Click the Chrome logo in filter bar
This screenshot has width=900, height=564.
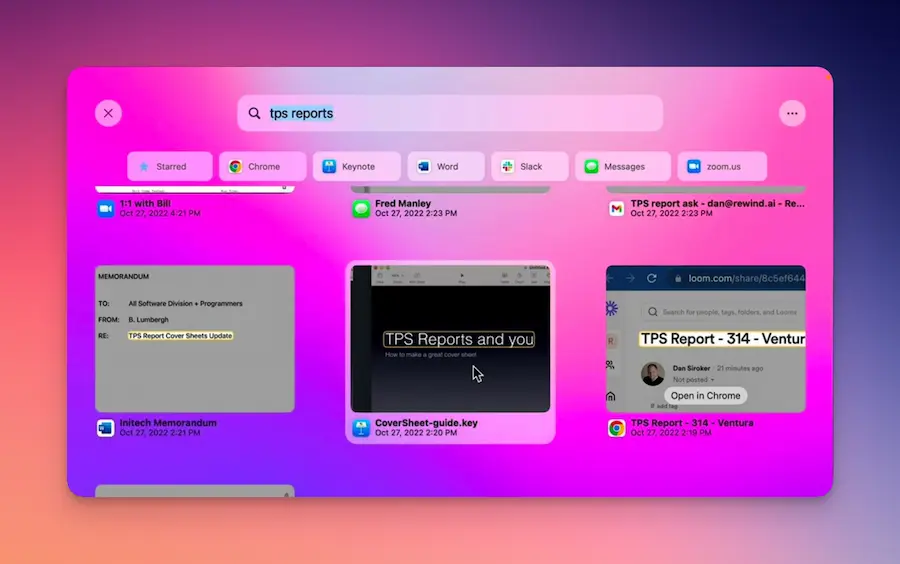coord(235,166)
